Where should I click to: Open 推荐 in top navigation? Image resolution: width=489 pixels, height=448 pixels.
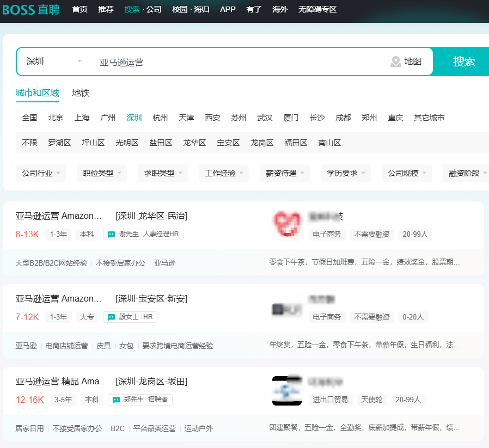(x=106, y=9)
